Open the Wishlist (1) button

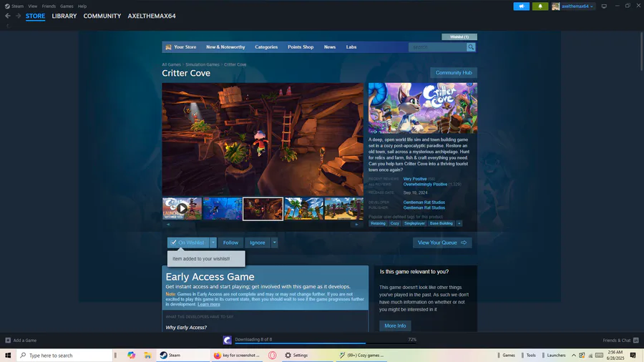459,37
